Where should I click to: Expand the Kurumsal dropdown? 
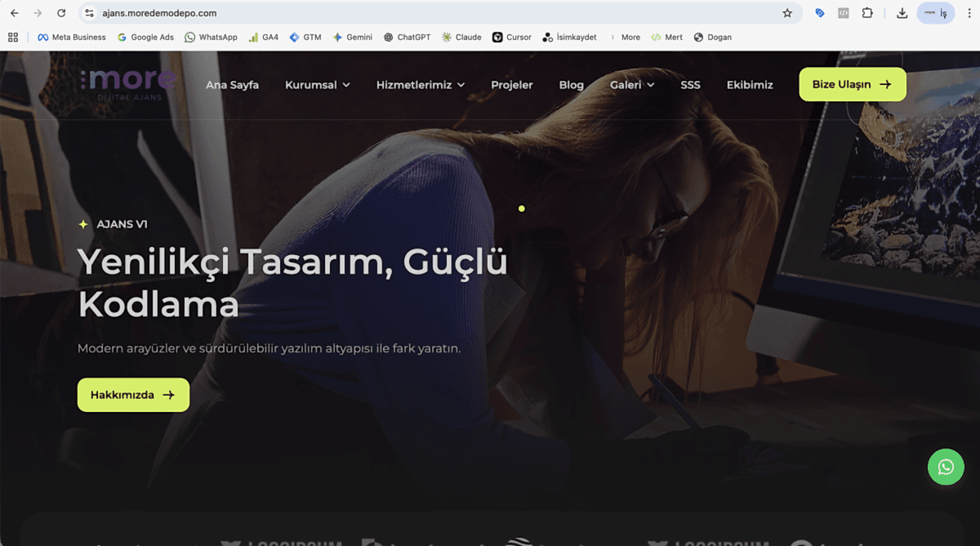coord(317,84)
